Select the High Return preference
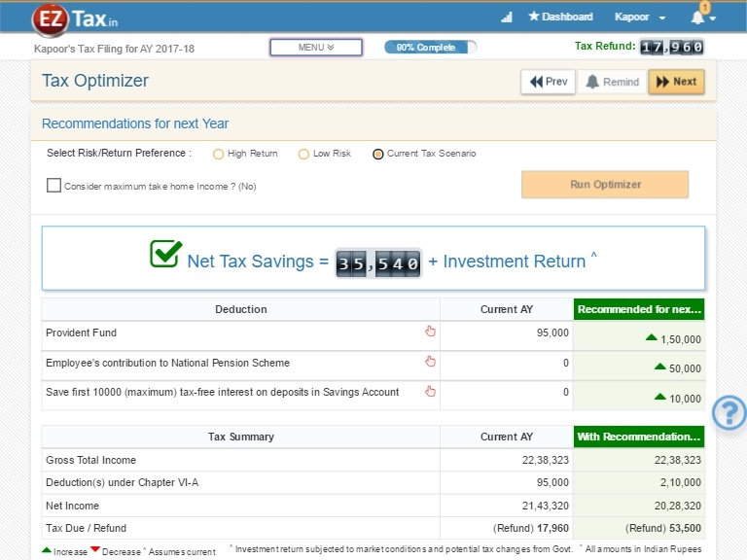The image size is (747, 560). tap(218, 154)
